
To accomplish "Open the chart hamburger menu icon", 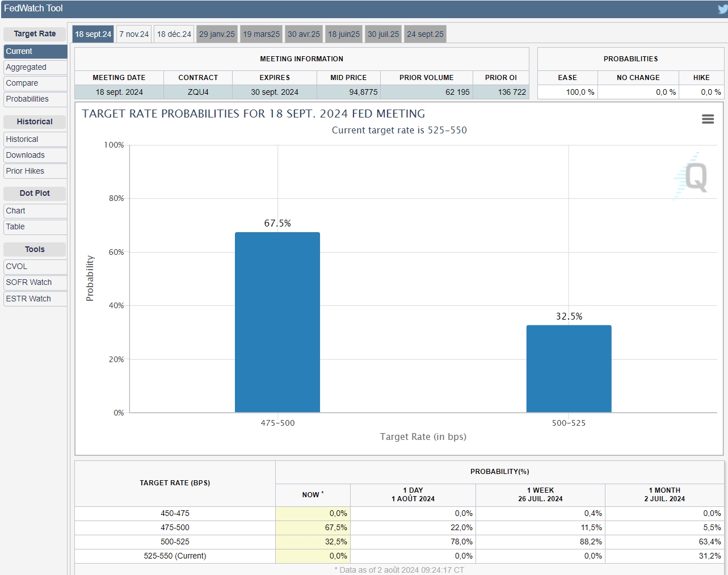I will click(708, 119).
